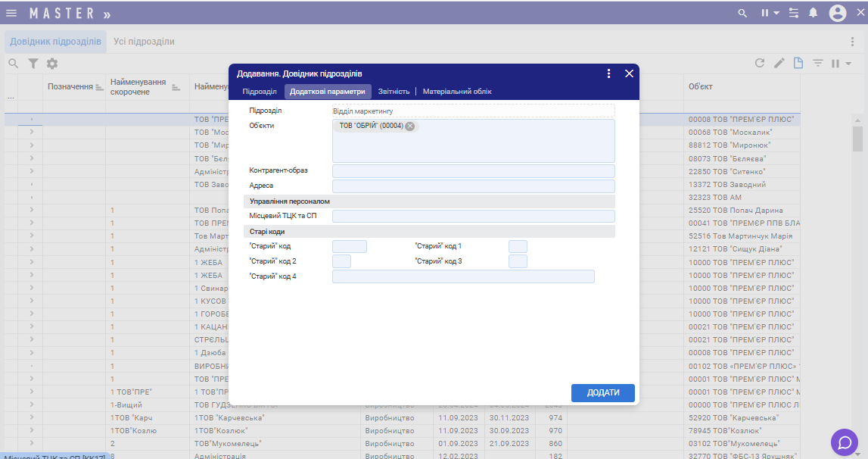868x459 pixels.
Task: Open the user account avatar
Action: coord(837,13)
